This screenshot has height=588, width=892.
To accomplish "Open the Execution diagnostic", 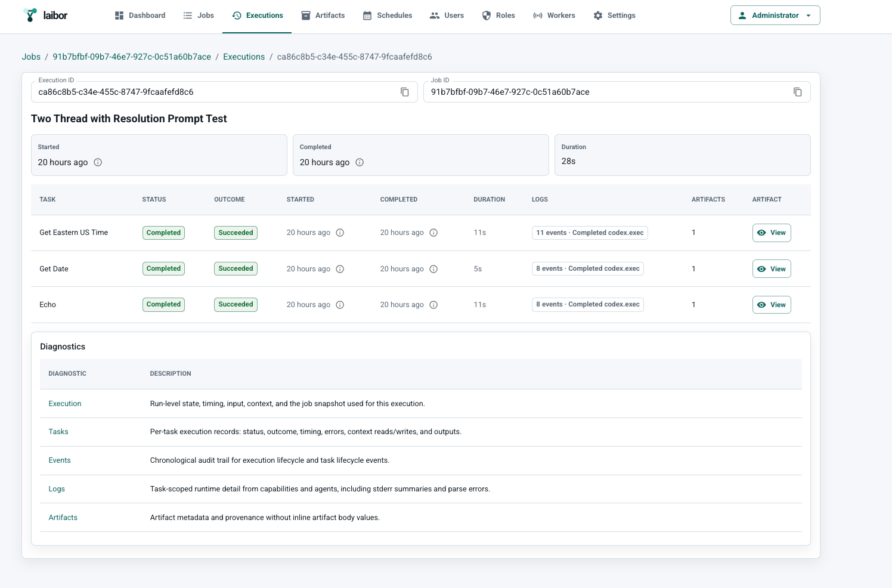I will point(65,404).
